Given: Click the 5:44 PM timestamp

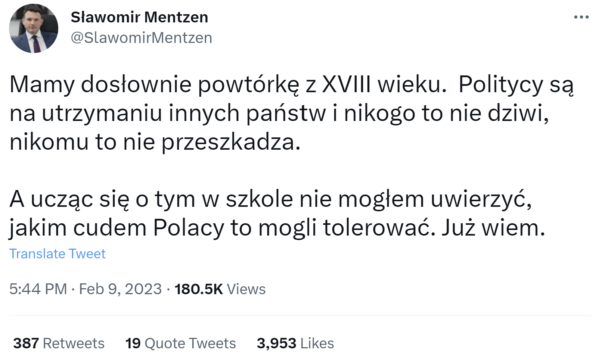Looking at the screenshot, I should click(38, 289).
